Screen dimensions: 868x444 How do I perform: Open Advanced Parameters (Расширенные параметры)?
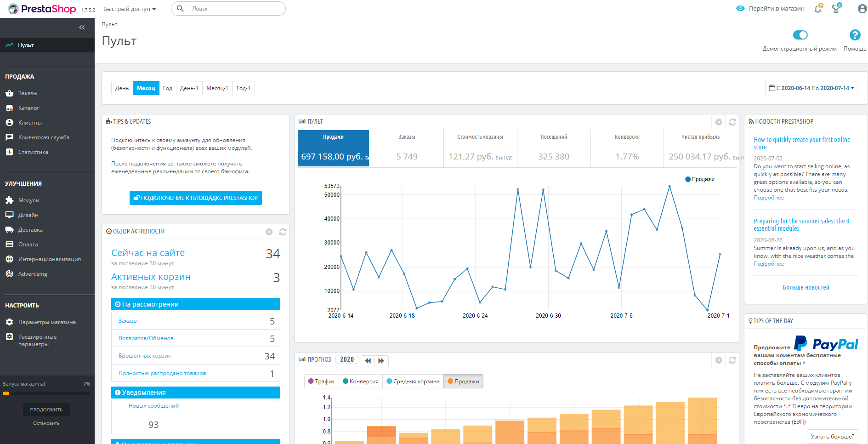pyautogui.click(x=37, y=340)
